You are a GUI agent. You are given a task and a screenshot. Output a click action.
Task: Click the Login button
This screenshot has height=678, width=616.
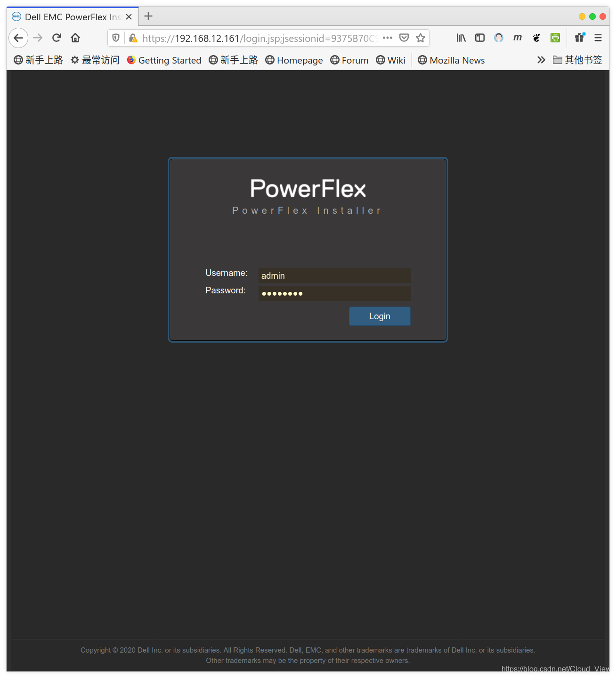coord(380,316)
